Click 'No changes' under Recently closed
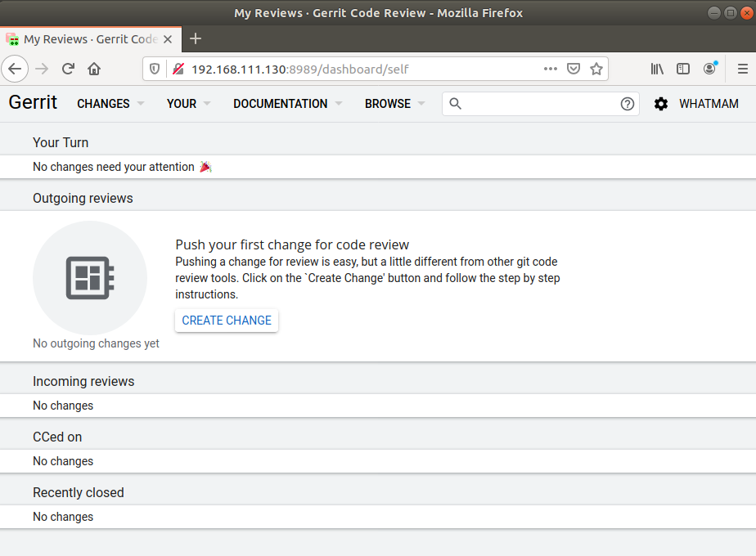 (63, 517)
